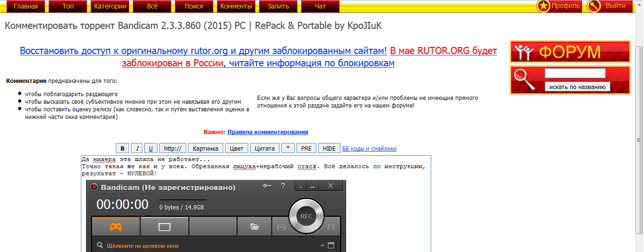
Task: Insert a link with http:// button
Action: [x=173, y=148]
